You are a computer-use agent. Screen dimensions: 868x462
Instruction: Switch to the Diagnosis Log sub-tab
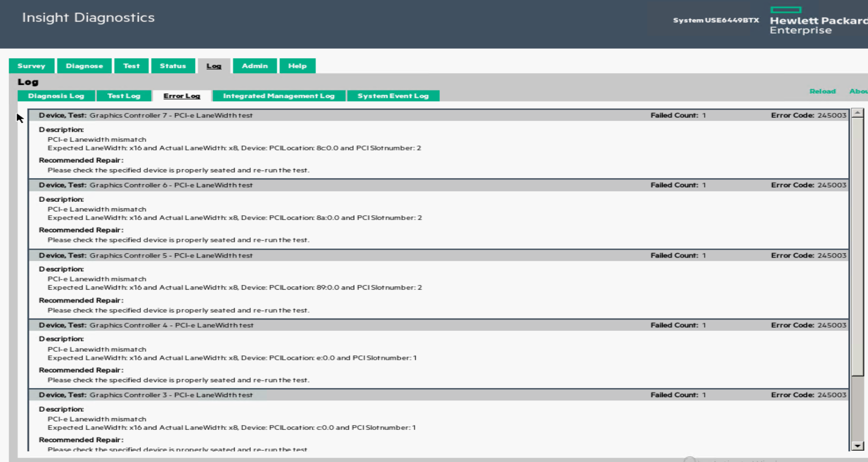coord(56,96)
